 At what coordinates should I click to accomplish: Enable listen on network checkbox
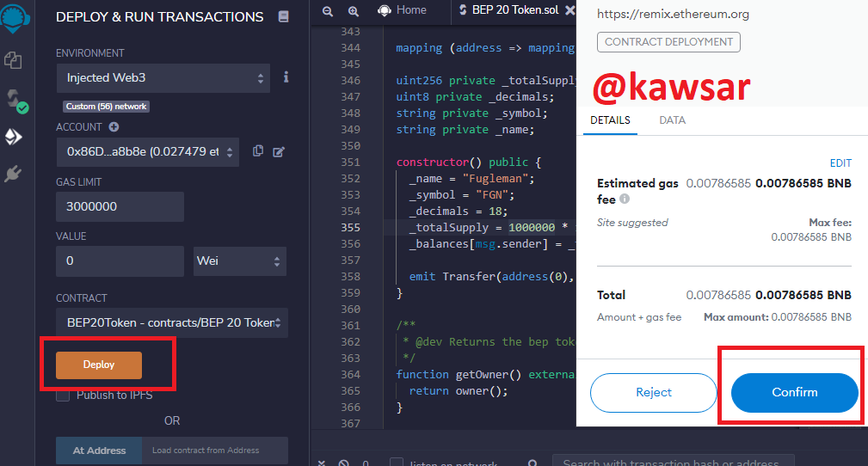click(397, 463)
